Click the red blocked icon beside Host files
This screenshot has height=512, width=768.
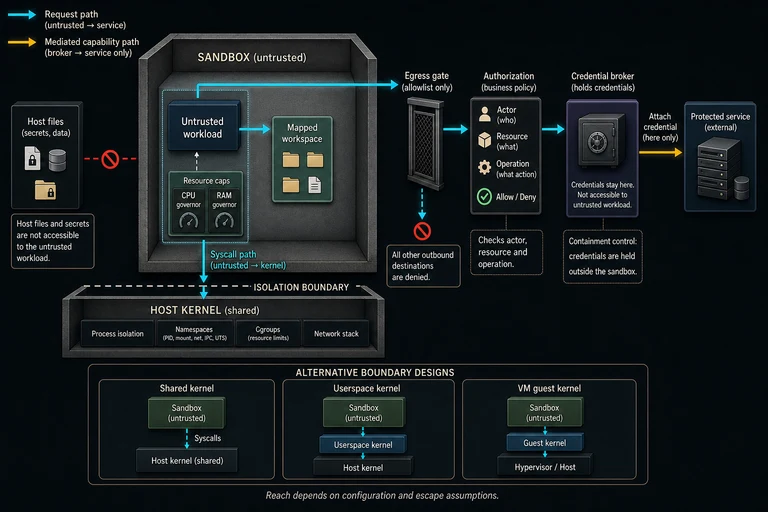pos(110,159)
